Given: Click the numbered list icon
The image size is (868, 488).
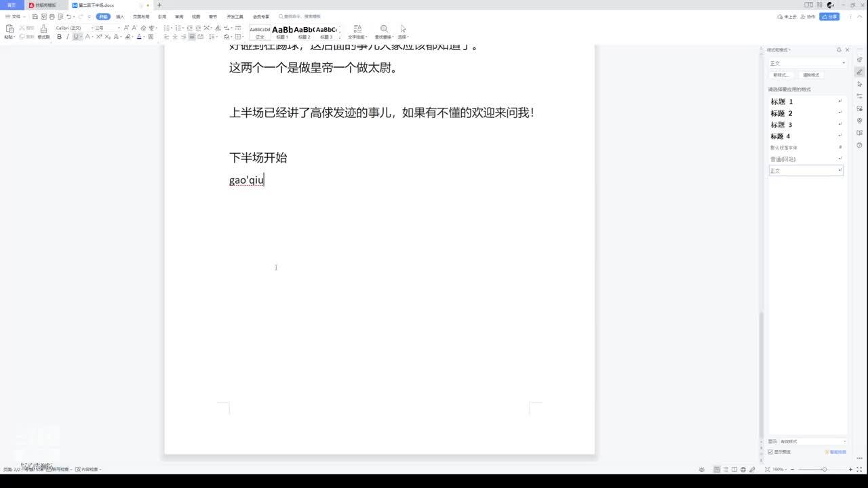Looking at the screenshot, I should tap(178, 28).
